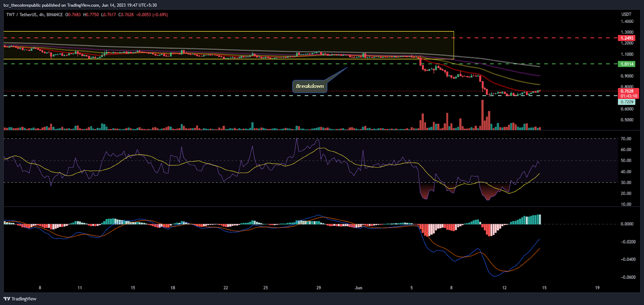Click the RSI 70.00 scale label
The width and height of the screenshot is (644, 305).
[x=626, y=139]
